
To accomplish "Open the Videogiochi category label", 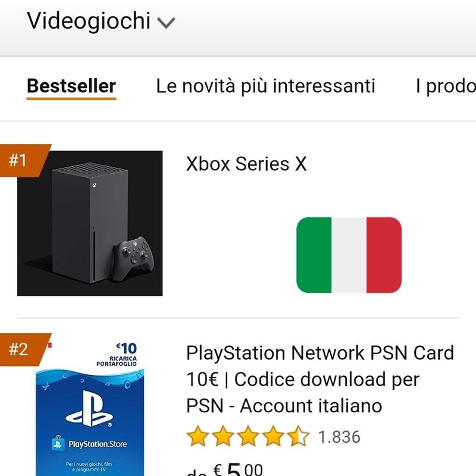I will [x=89, y=21].
